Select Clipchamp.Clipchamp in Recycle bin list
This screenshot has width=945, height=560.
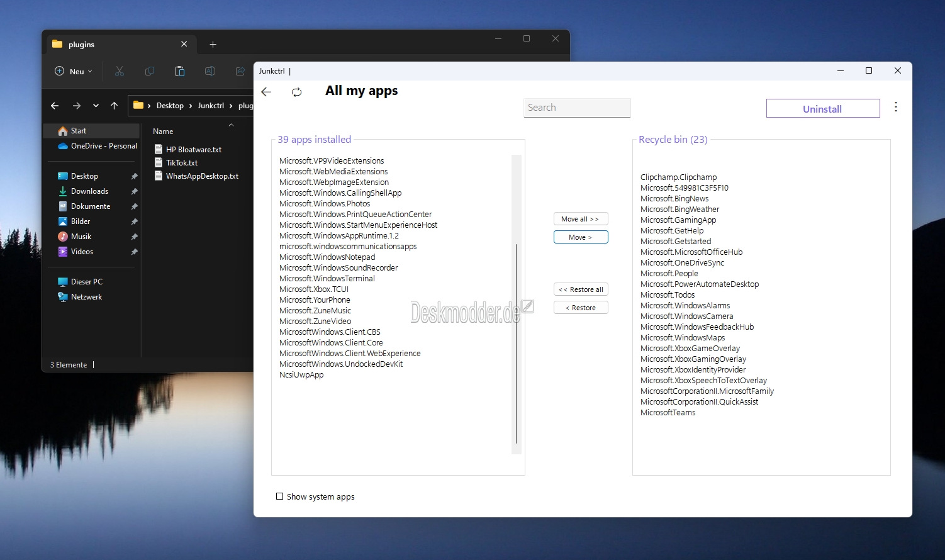point(679,177)
